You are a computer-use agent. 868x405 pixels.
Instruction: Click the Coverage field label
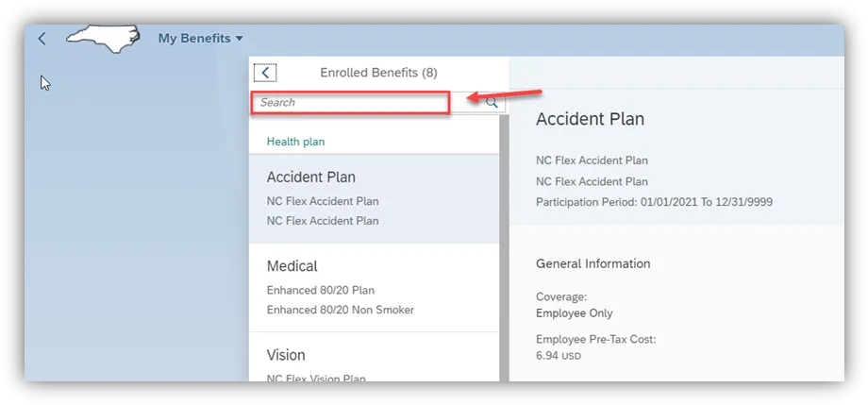pos(561,295)
